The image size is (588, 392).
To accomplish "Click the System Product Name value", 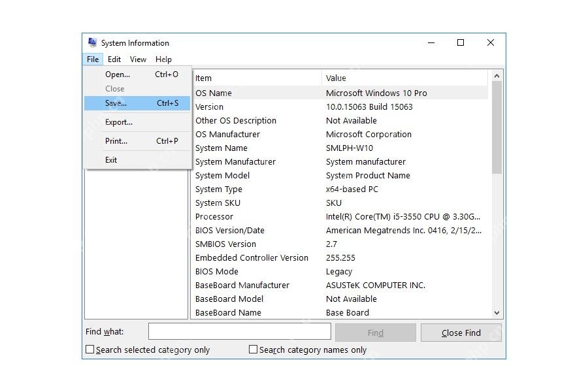I will pyautogui.click(x=368, y=176).
